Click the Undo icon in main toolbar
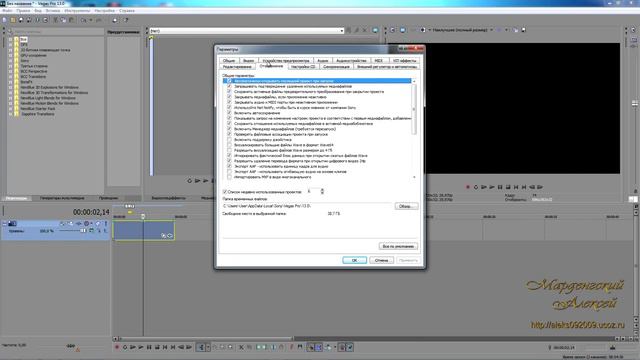The width and height of the screenshot is (640, 360). (x=84, y=20)
